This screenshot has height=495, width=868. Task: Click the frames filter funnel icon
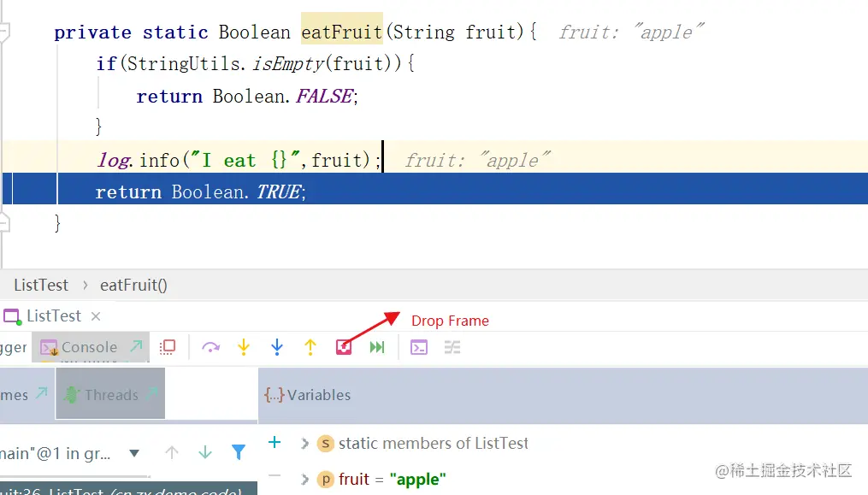239,453
